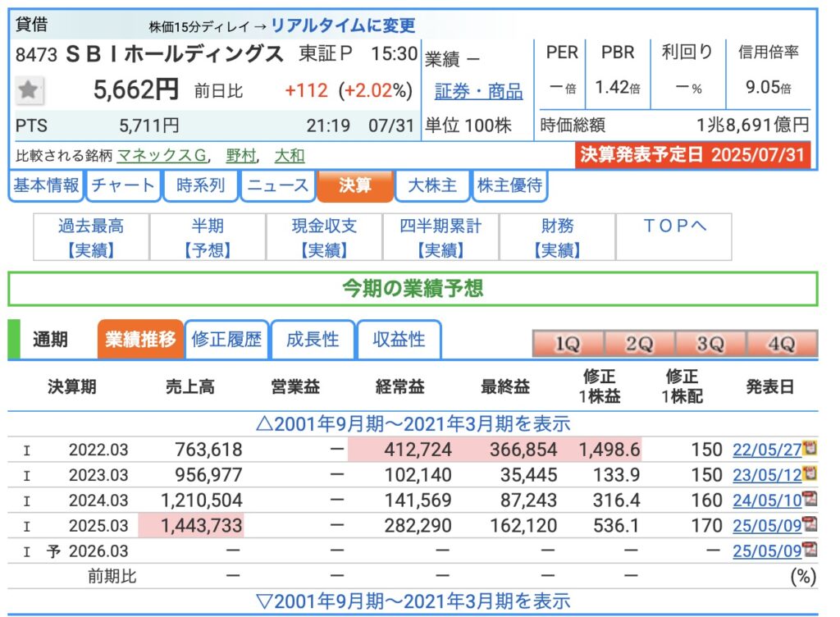This screenshot has width=840, height=617.
Task: Open the 基本情報 tab
Action: point(46,185)
